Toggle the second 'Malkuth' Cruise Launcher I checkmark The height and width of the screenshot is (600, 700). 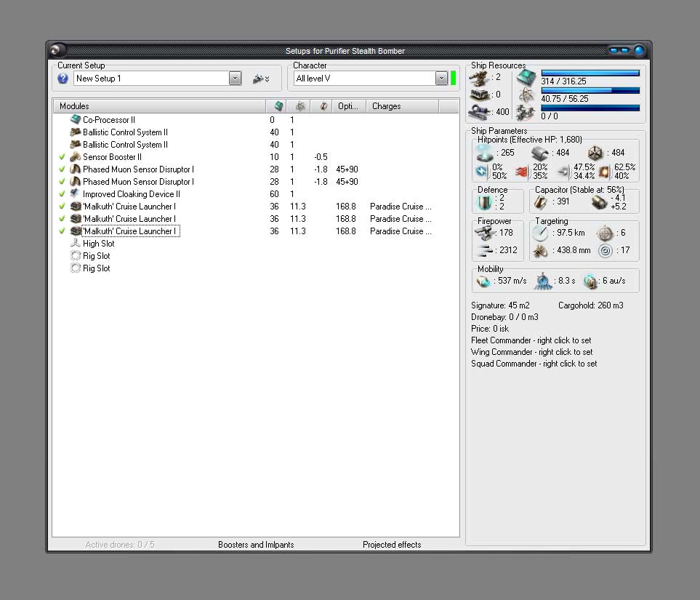tap(62, 219)
